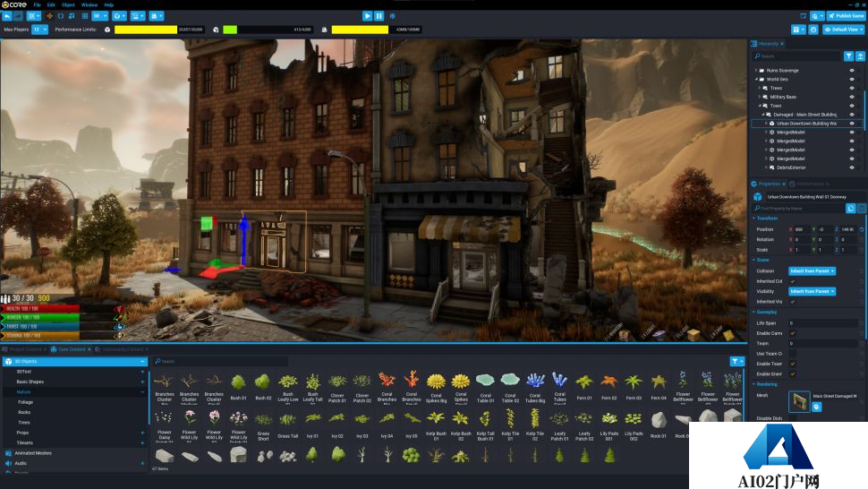Click the Hierarchy filter funnel icon
The height and width of the screenshot is (489, 868).
848,56
